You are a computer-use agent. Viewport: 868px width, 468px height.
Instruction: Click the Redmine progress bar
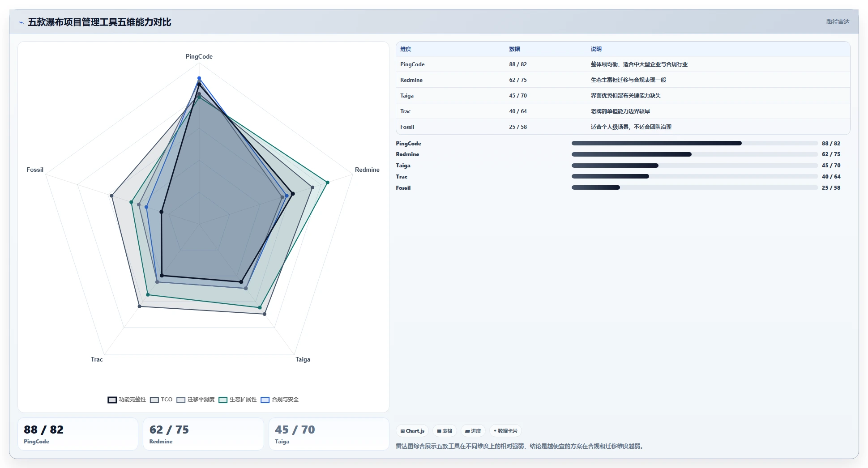click(x=694, y=154)
